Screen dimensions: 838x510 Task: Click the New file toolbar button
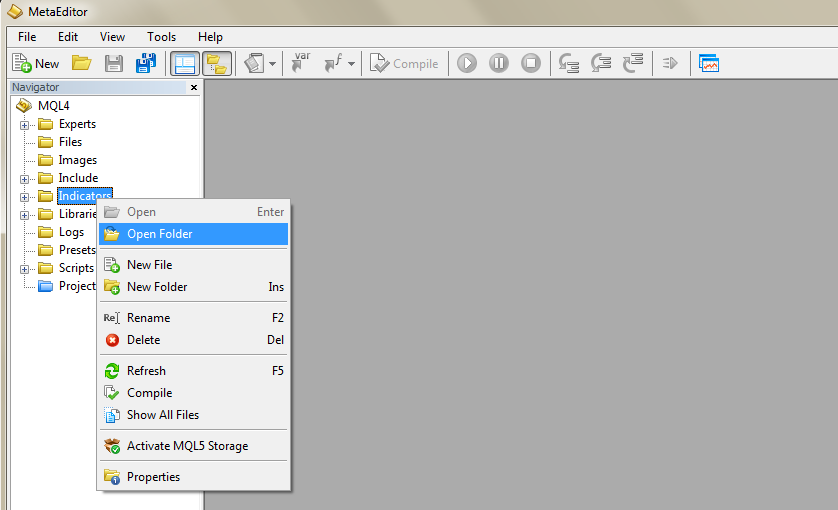[x=36, y=63]
